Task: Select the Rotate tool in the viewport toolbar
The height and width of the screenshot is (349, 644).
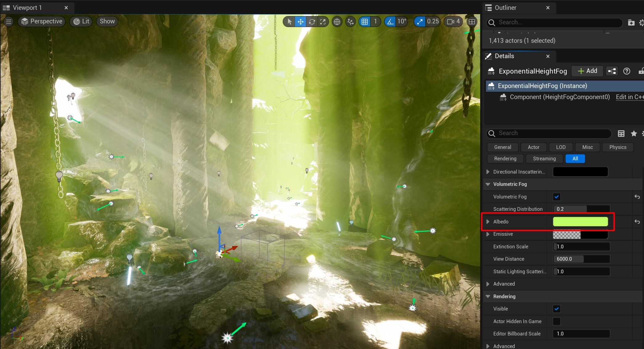Action: tap(312, 22)
